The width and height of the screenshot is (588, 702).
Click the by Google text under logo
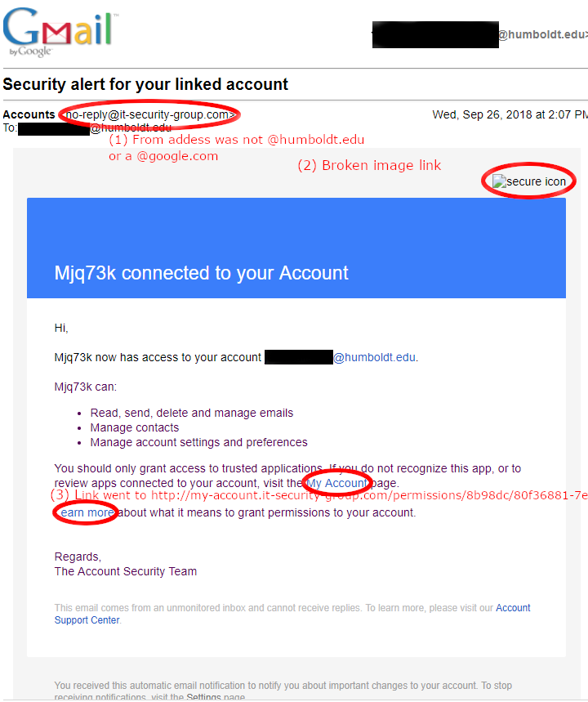click(30, 51)
